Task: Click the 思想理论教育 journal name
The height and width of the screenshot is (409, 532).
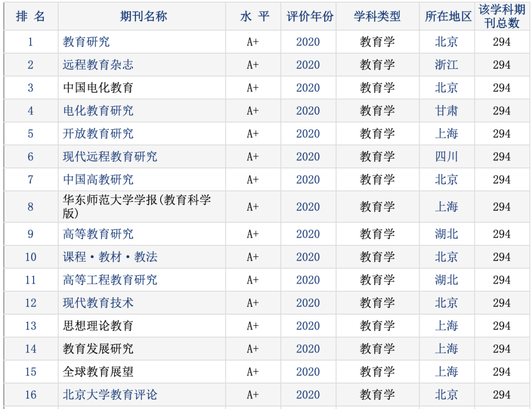Action: (x=98, y=326)
